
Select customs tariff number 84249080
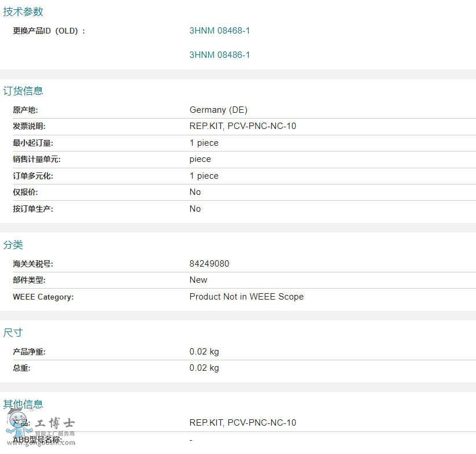[209, 264]
